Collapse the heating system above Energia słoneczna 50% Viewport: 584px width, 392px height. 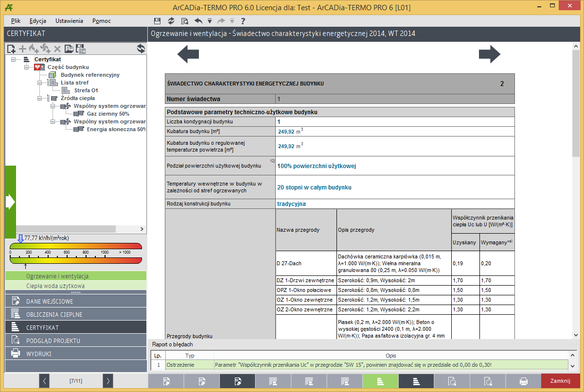point(53,121)
